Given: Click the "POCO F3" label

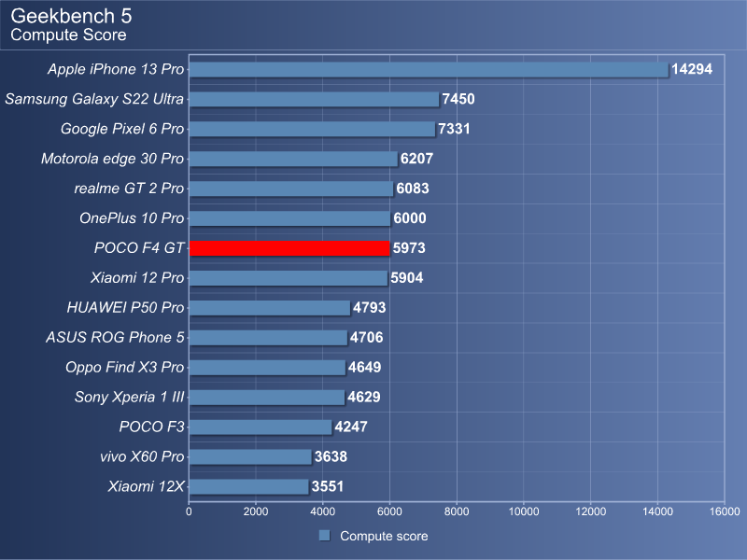Looking at the screenshot, I should 151,427.
